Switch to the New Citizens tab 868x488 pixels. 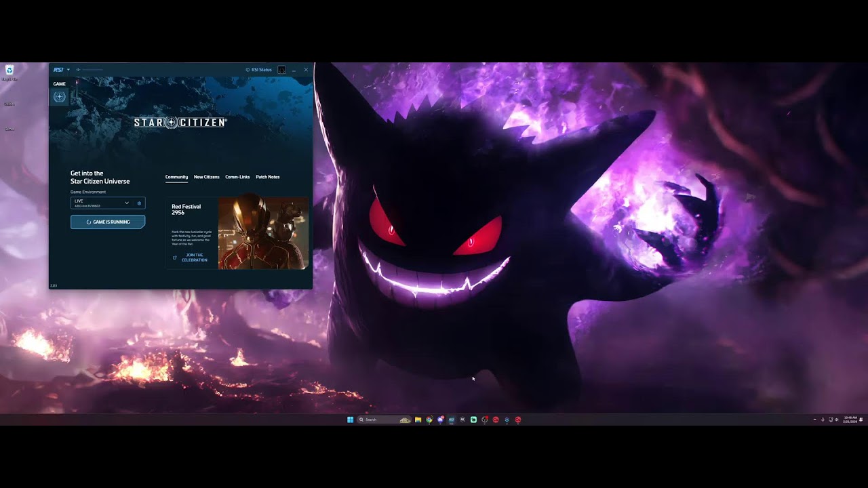(x=207, y=177)
